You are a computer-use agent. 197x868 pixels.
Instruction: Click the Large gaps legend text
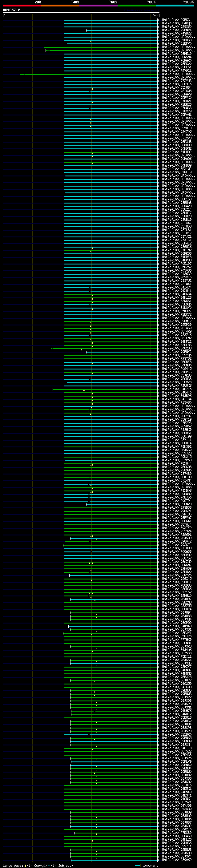click(x=37, y=866)
